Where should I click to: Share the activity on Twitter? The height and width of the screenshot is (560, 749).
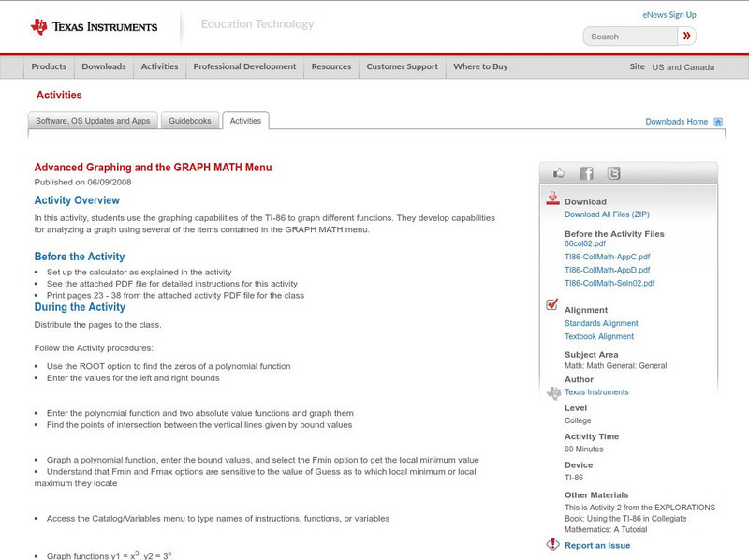pos(613,173)
